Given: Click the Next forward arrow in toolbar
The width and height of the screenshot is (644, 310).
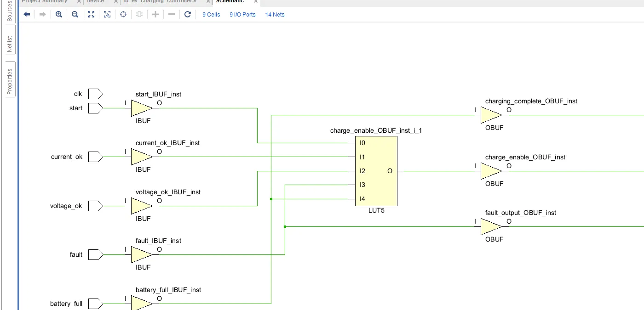Looking at the screenshot, I should point(42,14).
